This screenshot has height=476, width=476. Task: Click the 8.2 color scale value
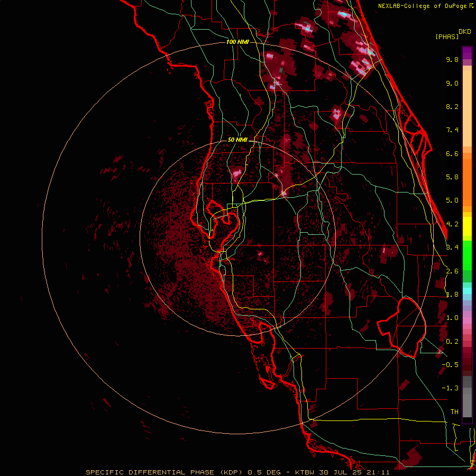(x=452, y=106)
